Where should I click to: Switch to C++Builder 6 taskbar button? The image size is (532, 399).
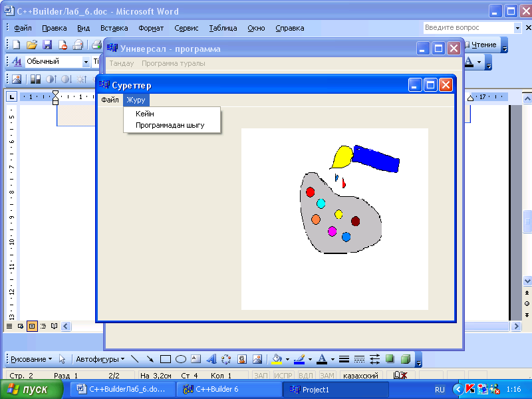point(229,389)
